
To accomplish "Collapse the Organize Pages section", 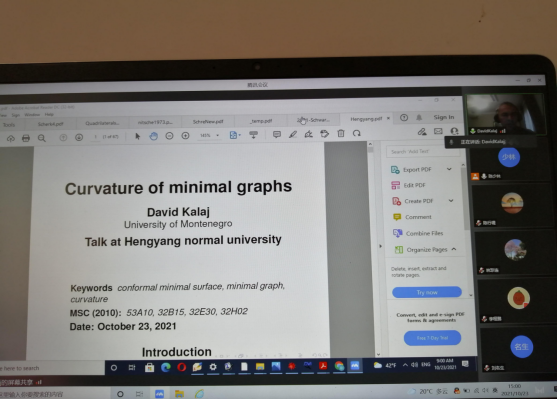I will (x=454, y=249).
